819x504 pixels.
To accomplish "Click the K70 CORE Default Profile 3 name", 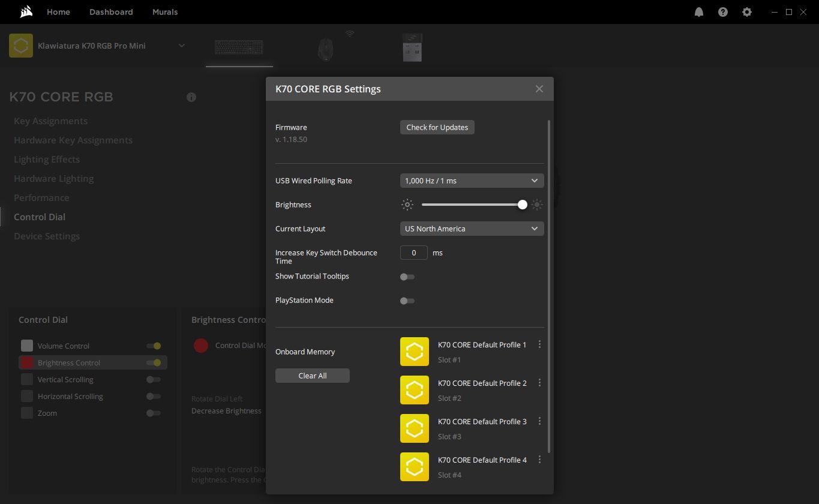I will pos(482,422).
